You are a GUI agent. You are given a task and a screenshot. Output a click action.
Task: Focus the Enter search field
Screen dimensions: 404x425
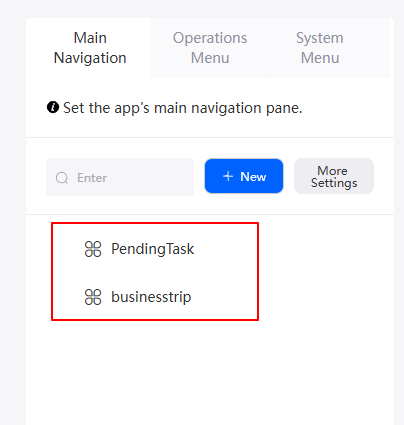point(120,177)
